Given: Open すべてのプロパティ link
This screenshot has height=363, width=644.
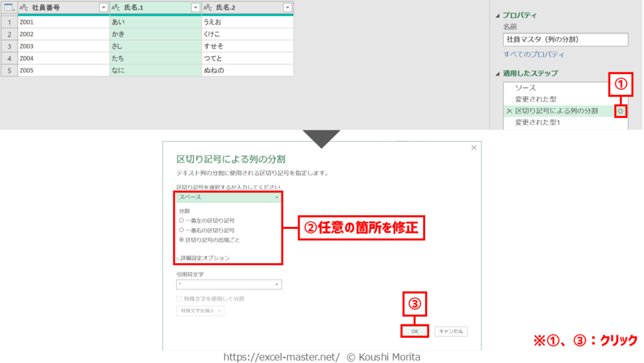Looking at the screenshot, I should [x=534, y=55].
